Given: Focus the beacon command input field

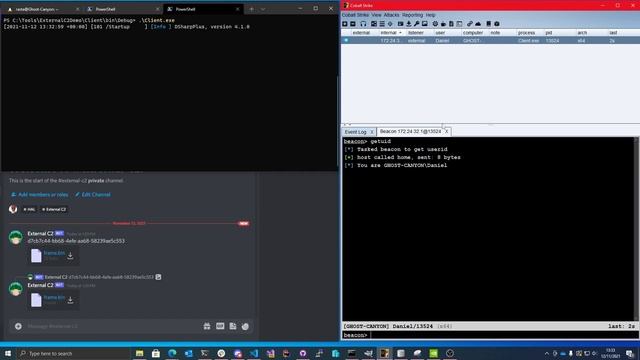Looking at the screenshot, I should 504,335.
